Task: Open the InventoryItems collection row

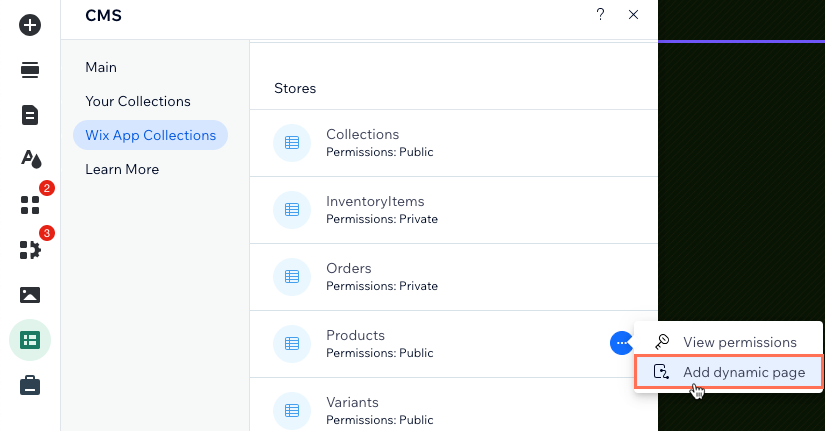Action: coord(454,210)
